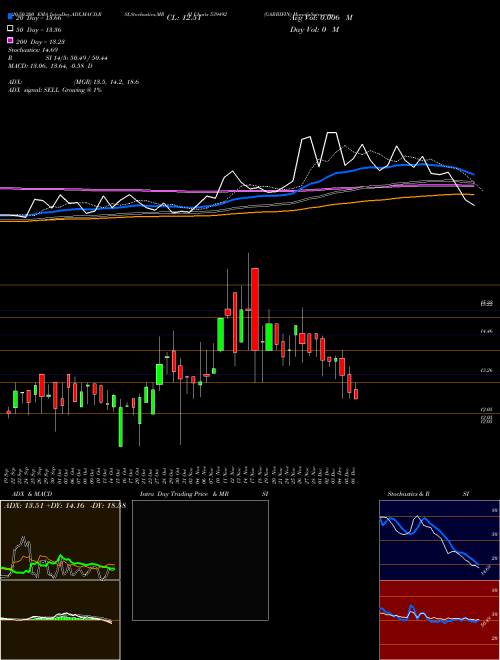Click the blue 20 Day EMA legend swatch
Screen dimensions: 500x660
pyautogui.click(x=10, y=16)
